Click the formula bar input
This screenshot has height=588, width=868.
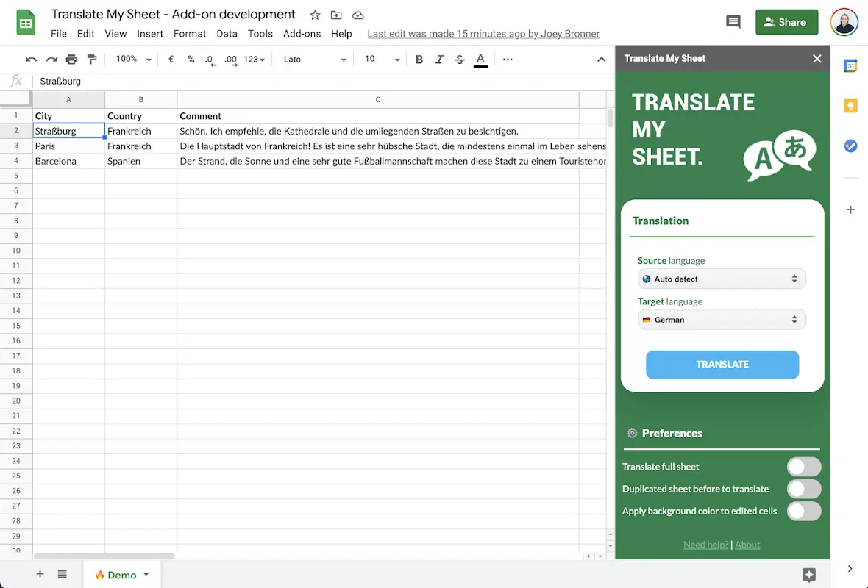(x=324, y=82)
